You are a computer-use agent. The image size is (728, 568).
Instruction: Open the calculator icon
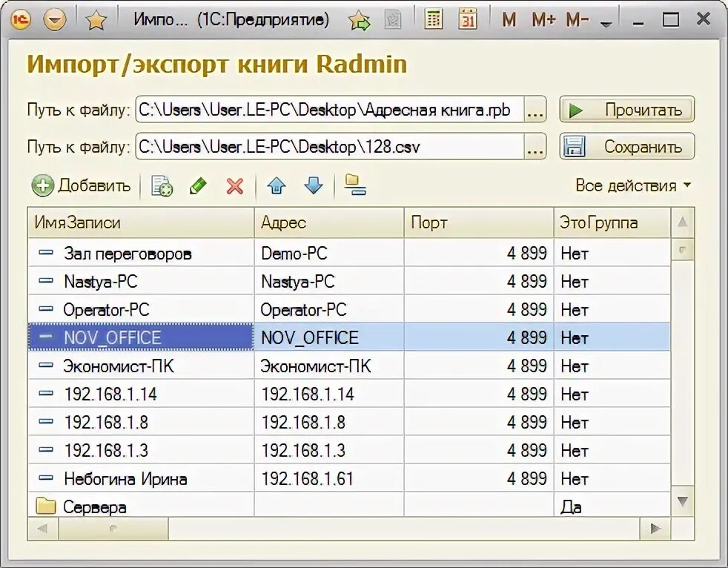coord(433,19)
